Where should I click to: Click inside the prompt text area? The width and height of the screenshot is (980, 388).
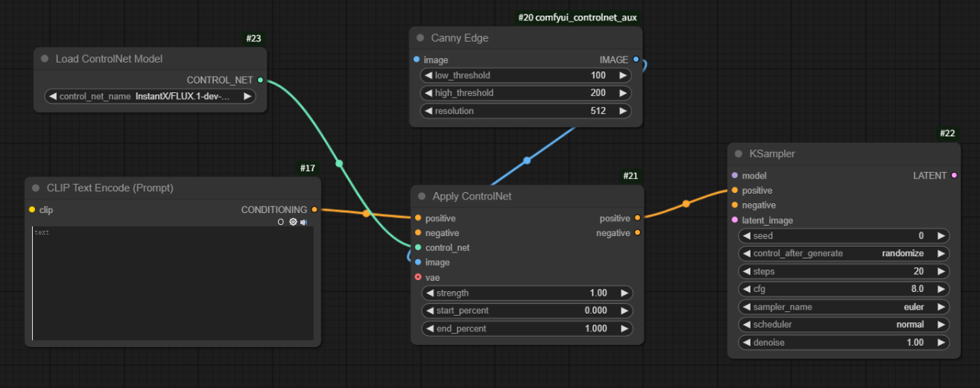click(171, 283)
